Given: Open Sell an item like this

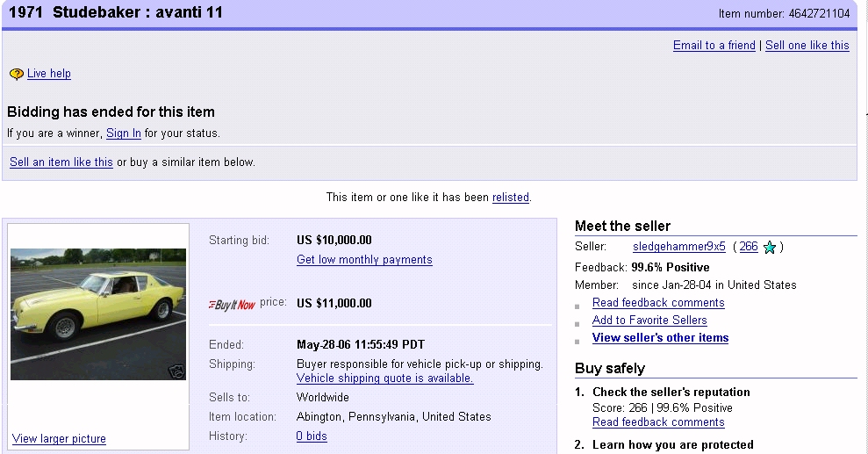Looking at the screenshot, I should 61,162.
